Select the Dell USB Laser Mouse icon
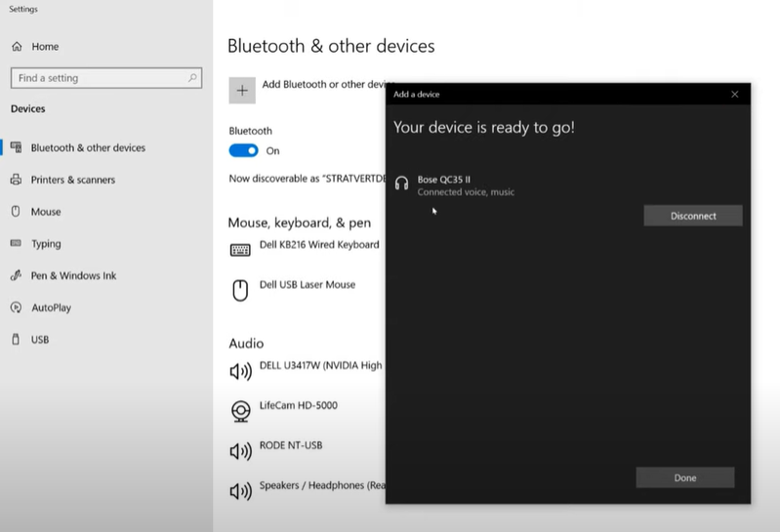Screen dimensions: 780x532 [x=240, y=290]
